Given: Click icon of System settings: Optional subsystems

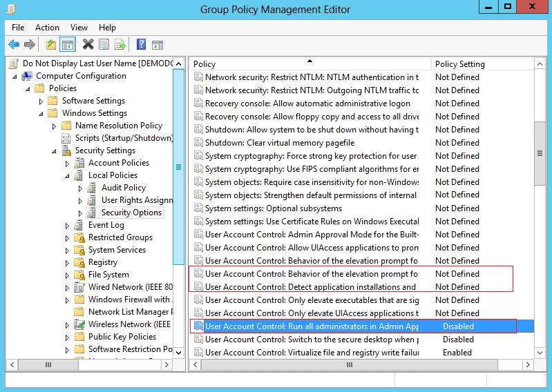Looking at the screenshot, I should coord(198,208).
